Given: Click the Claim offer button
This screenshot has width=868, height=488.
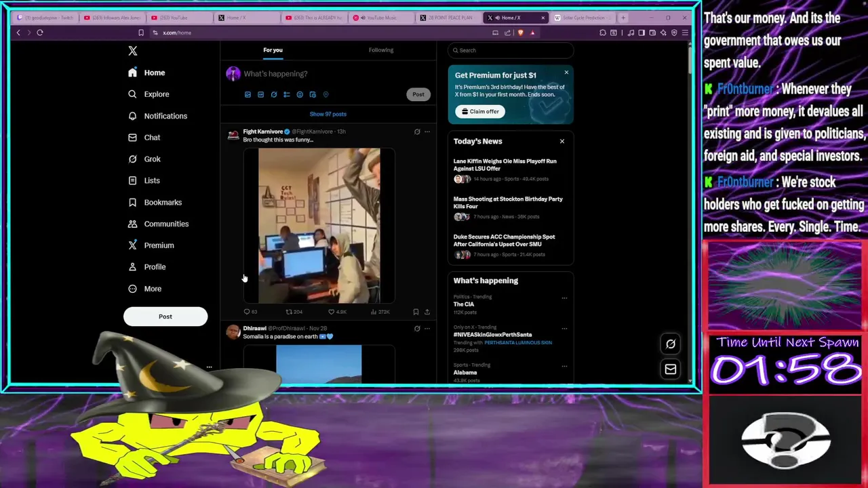Looking at the screenshot, I should [x=480, y=112].
